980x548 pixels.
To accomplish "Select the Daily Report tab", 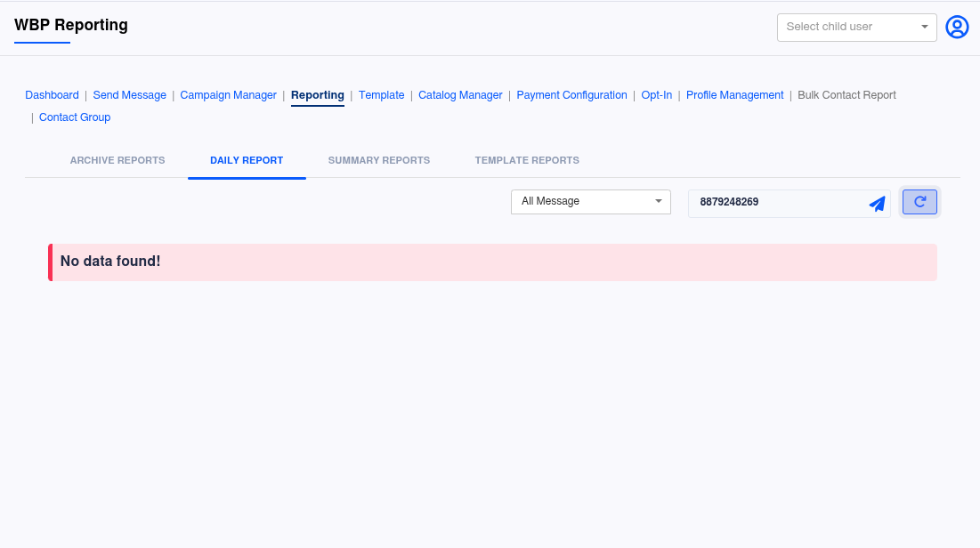I will coord(247,161).
